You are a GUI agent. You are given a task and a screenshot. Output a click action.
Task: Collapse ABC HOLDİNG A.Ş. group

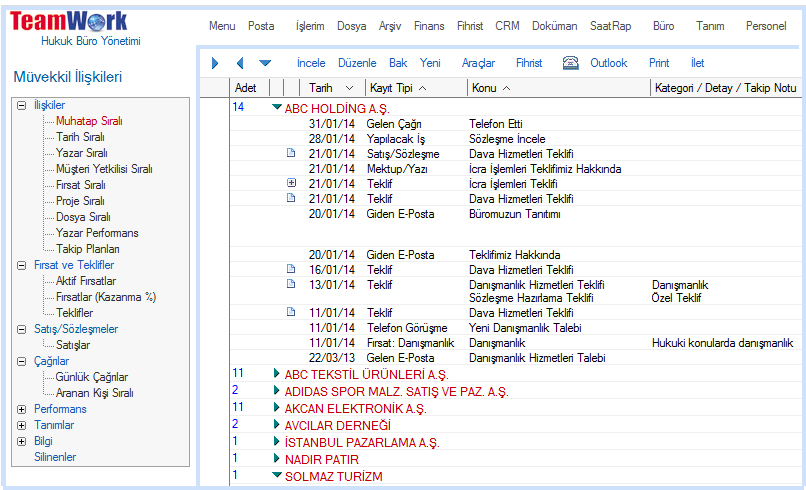pyautogui.click(x=277, y=107)
